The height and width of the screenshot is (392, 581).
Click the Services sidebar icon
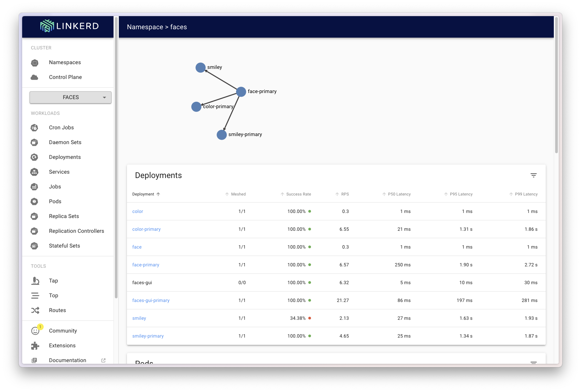click(x=35, y=172)
